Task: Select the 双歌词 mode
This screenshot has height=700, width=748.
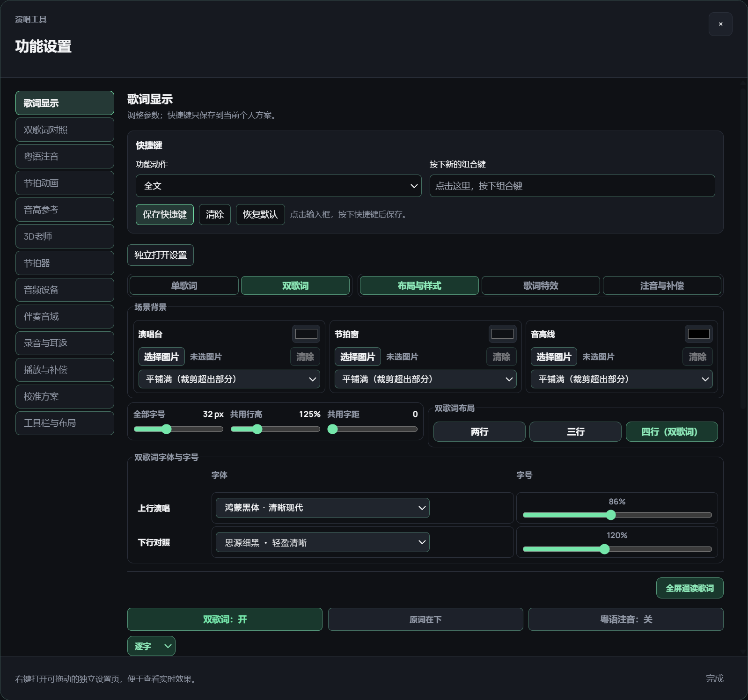Action: click(295, 285)
